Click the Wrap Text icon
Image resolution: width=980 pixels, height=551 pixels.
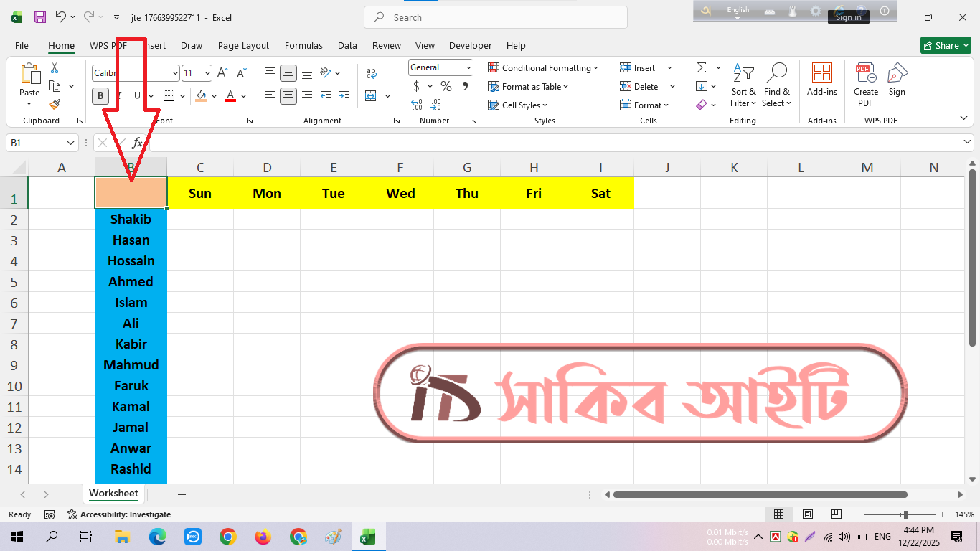point(371,73)
